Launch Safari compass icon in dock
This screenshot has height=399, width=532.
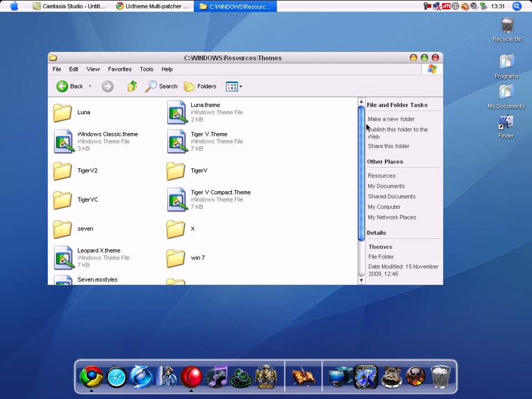(x=116, y=377)
